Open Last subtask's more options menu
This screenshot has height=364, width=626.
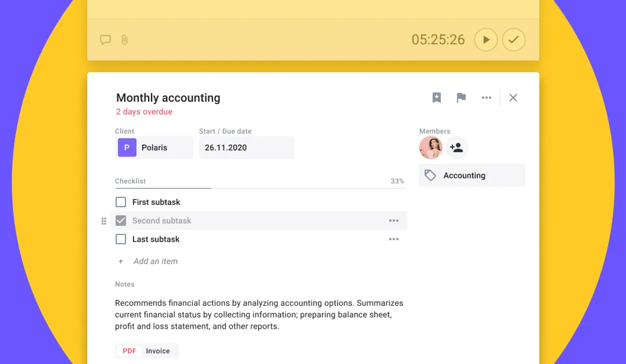394,239
